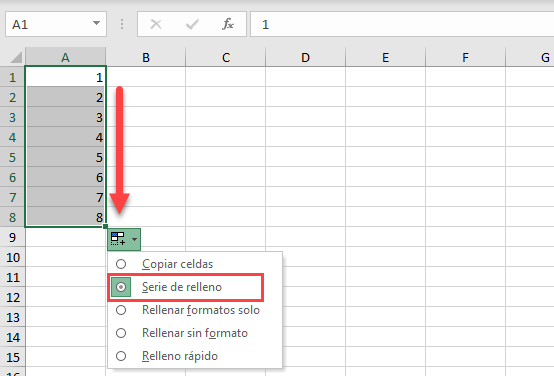Viewport: 554px width, 376px height.
Task: Open the Name Box dropdown arrow
Action: point(96,23)
